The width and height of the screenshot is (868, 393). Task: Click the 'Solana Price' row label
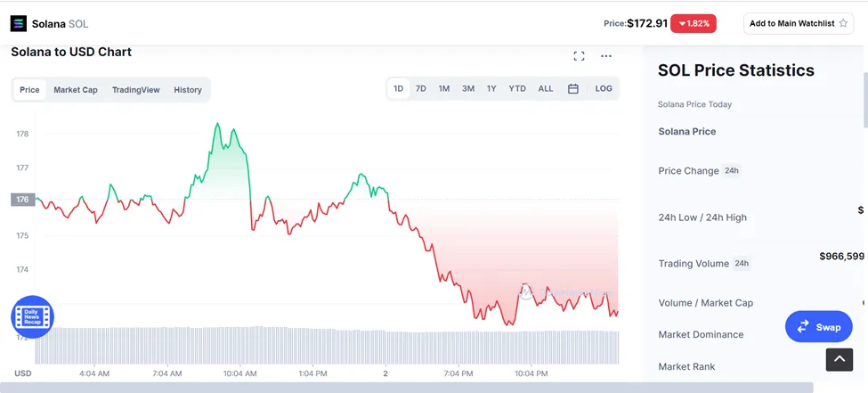687,131
